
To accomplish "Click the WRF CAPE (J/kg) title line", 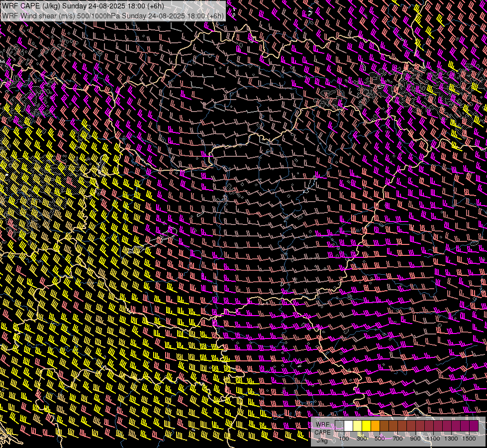I will [x=83, y=6].
